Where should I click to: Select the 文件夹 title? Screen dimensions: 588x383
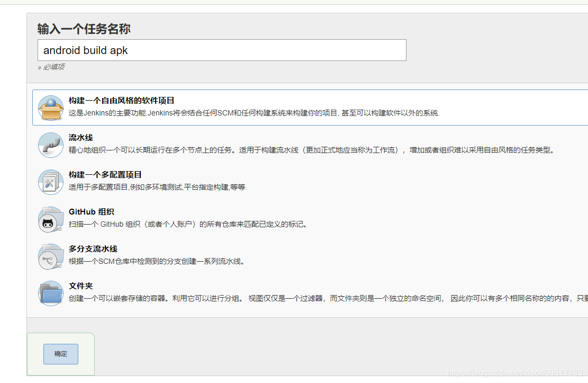point(80,286)
